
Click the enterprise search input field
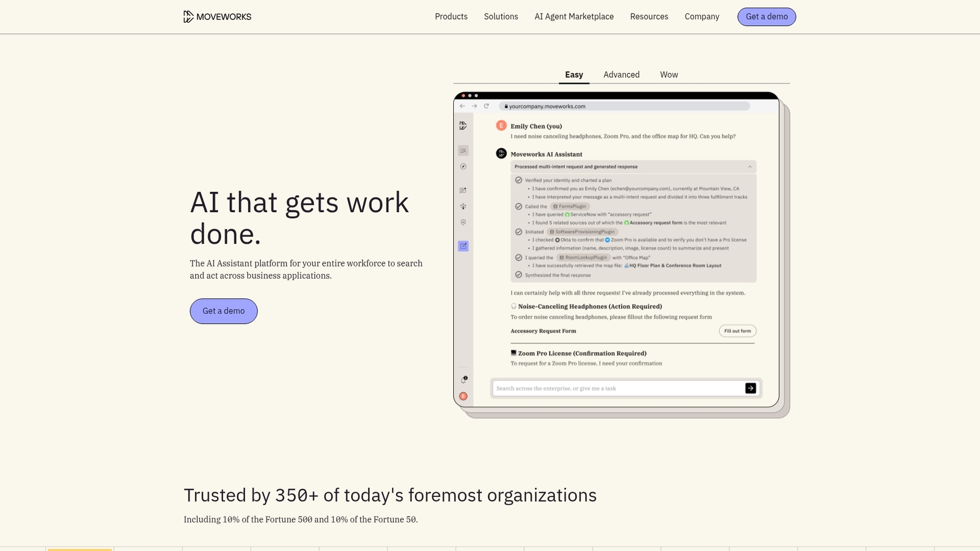point(612,388)
